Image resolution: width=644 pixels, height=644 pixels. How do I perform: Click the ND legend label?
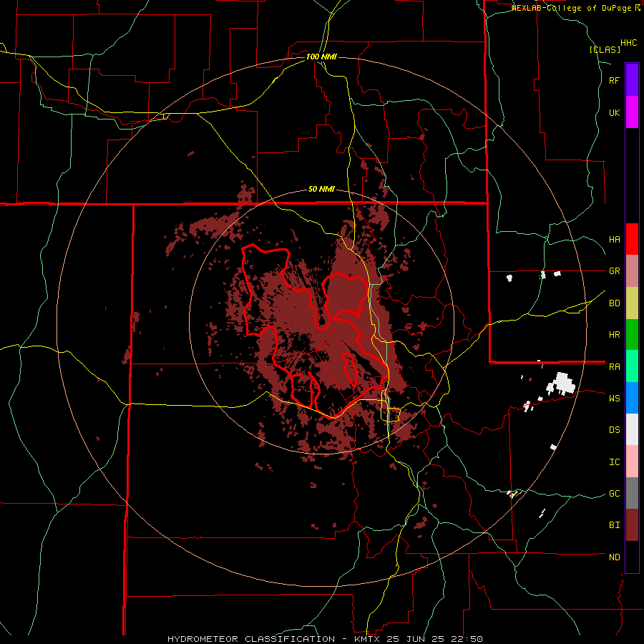614,557
